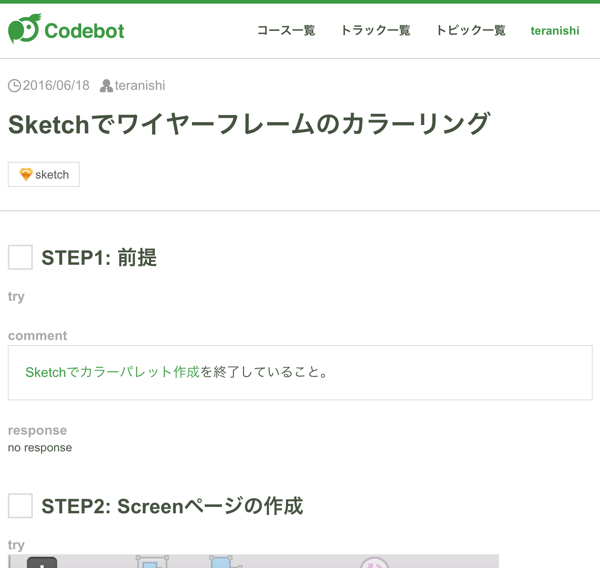Open the コース一覧 menu item
The width and height of the screenshot is (600, 568).
coord(286,31)
